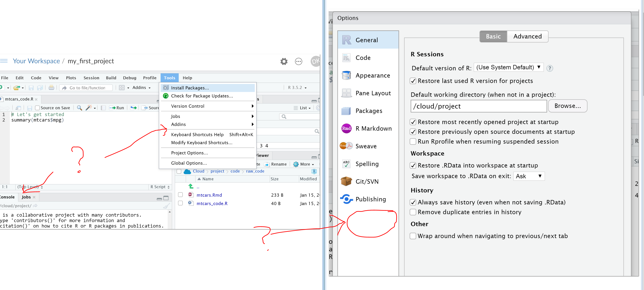Choose Project Options in Tools menu
The image size is (644, 290).
pos(207,153)
